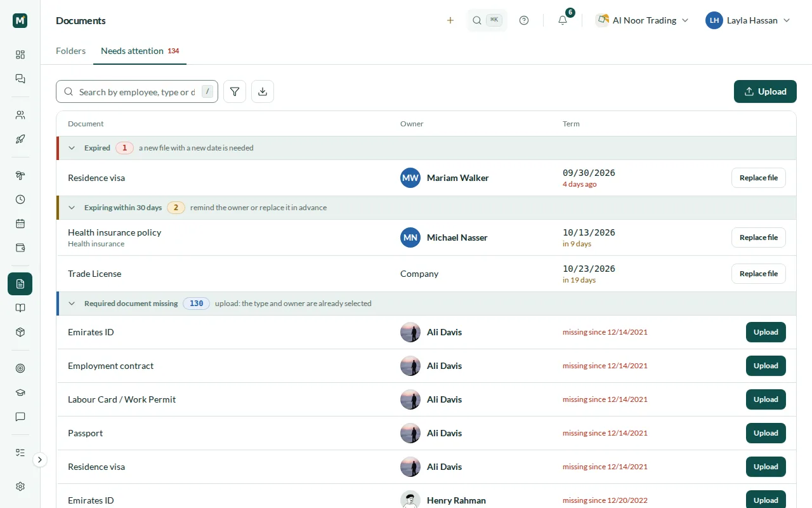
Task: Click the rocket icon in the sidebar
Action: [x=20, y=139]
